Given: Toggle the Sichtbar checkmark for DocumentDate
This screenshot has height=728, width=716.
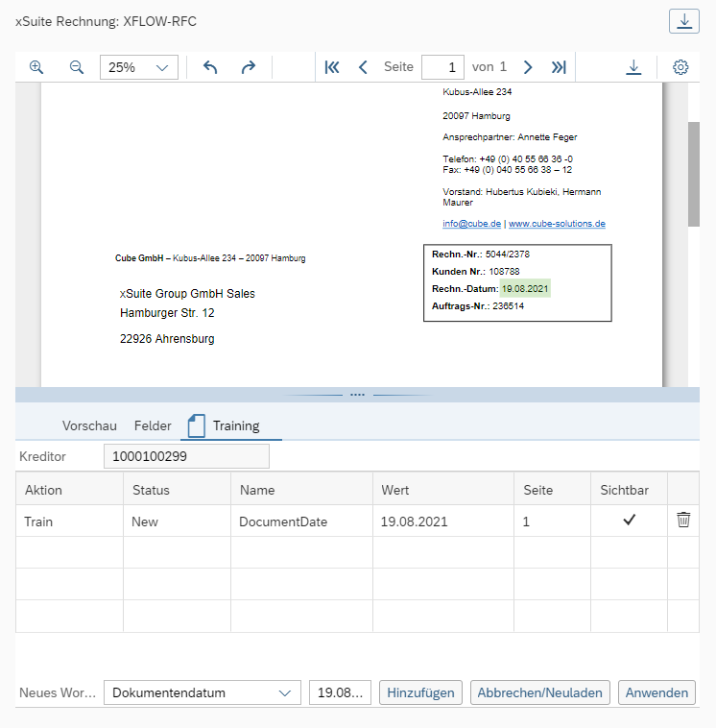Looking at the screenshot, I should pos(630,520).
